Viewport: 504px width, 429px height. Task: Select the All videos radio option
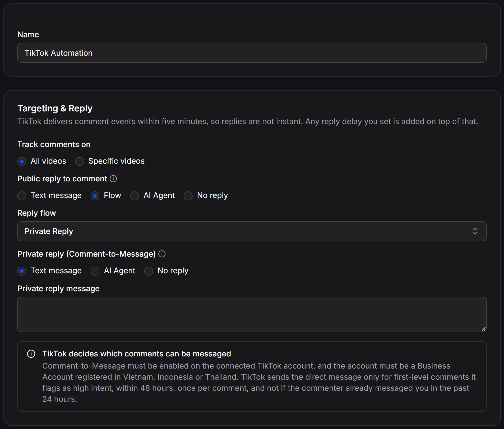[x=22, y=161]
